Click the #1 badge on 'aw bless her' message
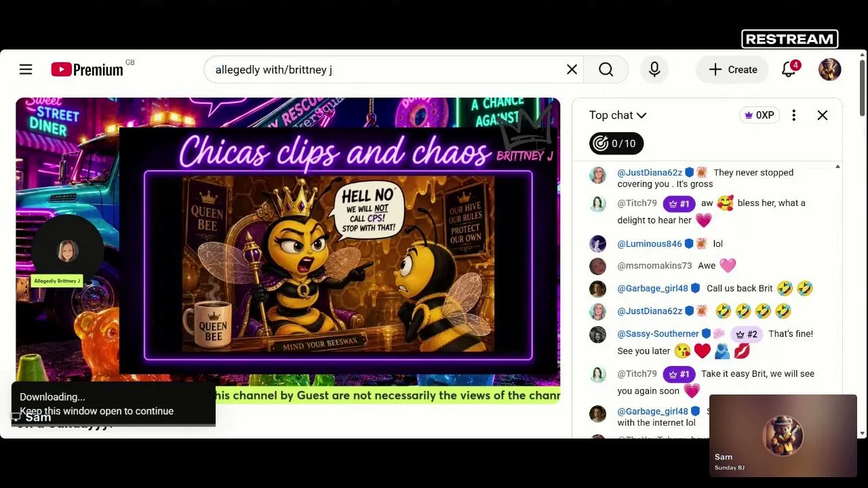868x488 pixels. (679, 203)
